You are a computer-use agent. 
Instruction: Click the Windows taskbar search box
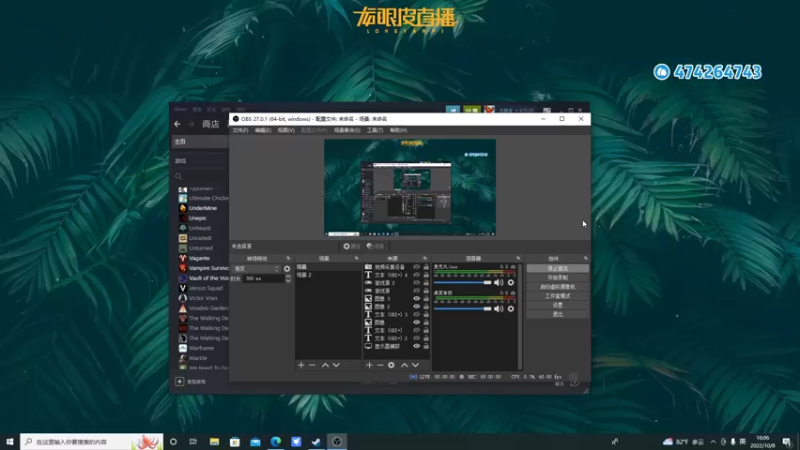[x=92, y=442]
